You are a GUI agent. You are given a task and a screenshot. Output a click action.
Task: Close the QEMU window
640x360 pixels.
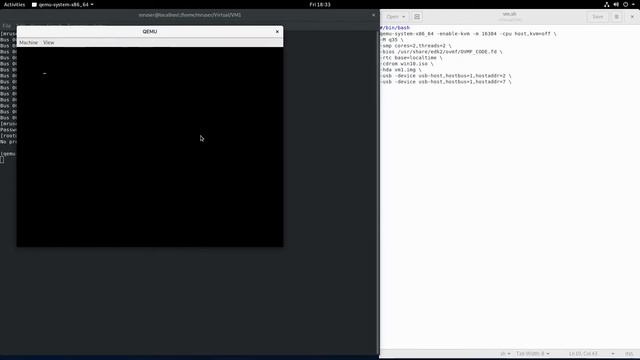(277, 31)
